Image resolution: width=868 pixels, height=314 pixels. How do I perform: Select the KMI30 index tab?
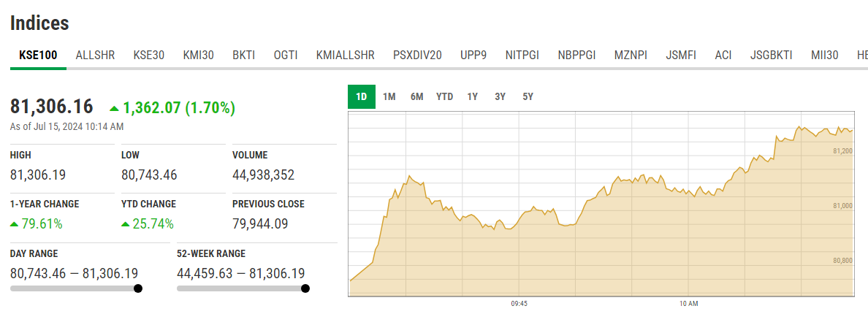click(198, 55)
